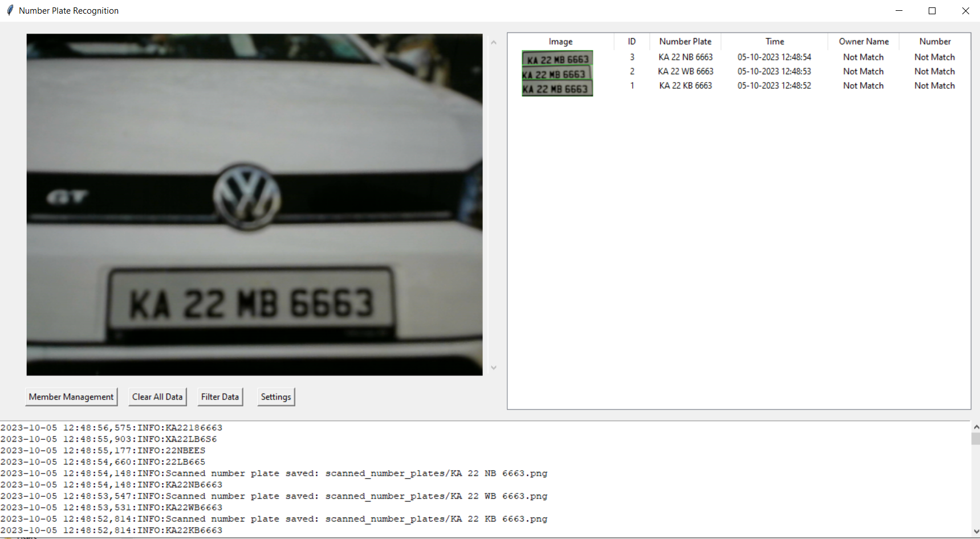
Task: Click log line saved KA 22 KB 6663.png
Action: point(274,518)
